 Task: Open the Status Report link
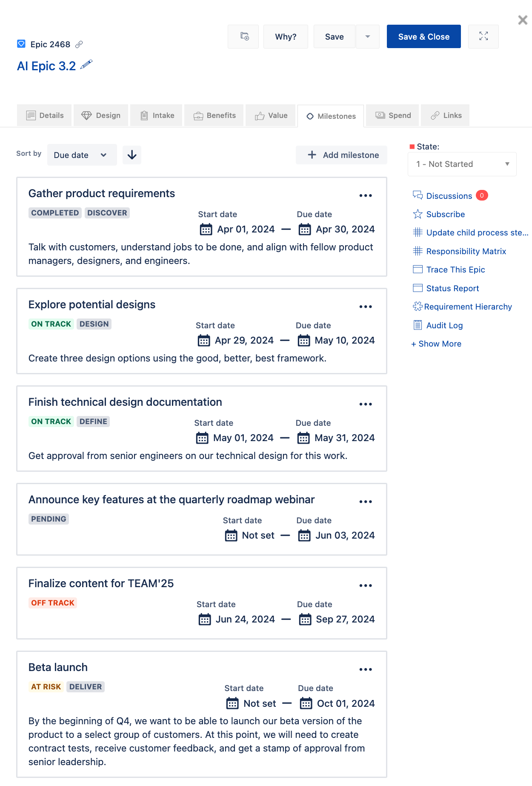pyautogui.click(x=452, y=288)
